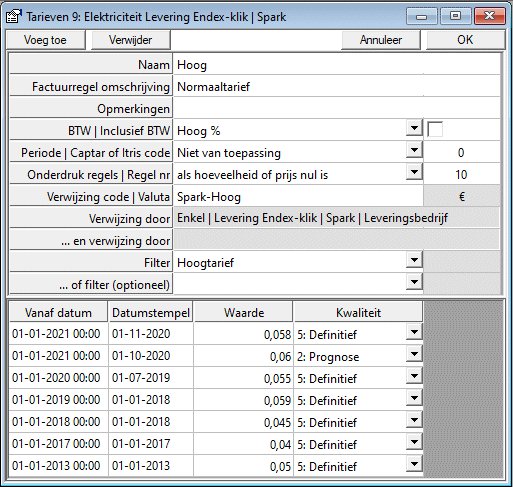Open the optional filter dropdown arrow

(x=414, y=282)
